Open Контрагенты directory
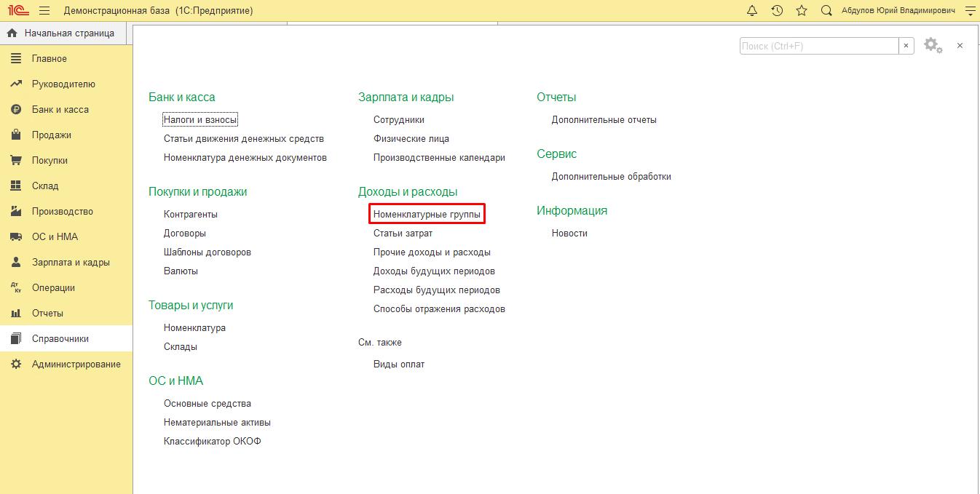Image resolution: width=980 pixels, height=494 pixels. click(x=191, y=214)
